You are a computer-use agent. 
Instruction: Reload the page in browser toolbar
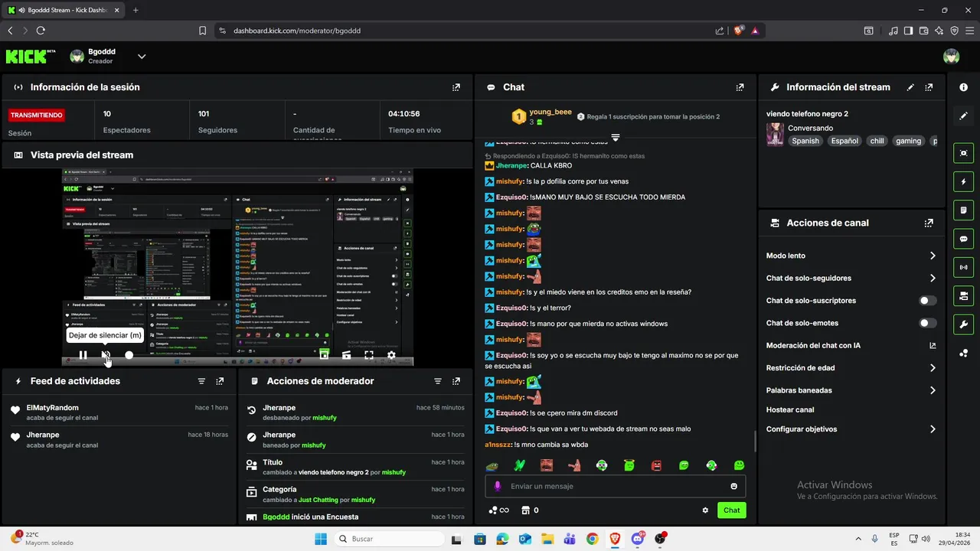tap(41, 31)
